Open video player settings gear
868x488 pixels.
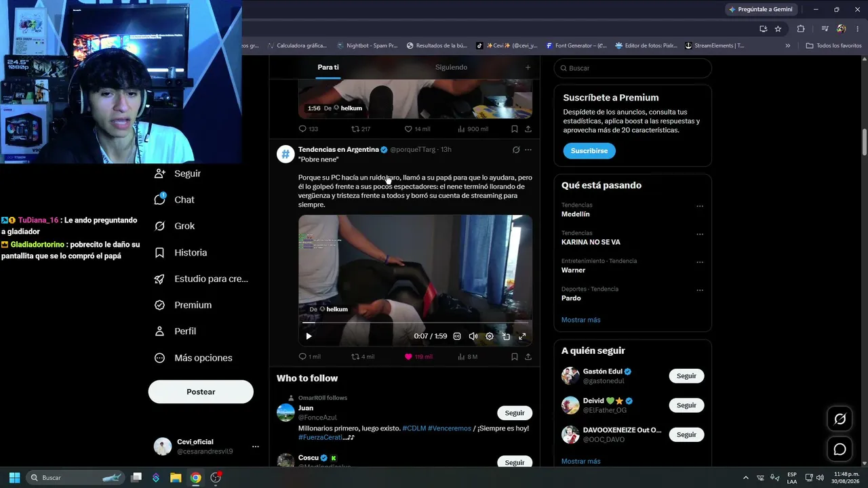490,336
